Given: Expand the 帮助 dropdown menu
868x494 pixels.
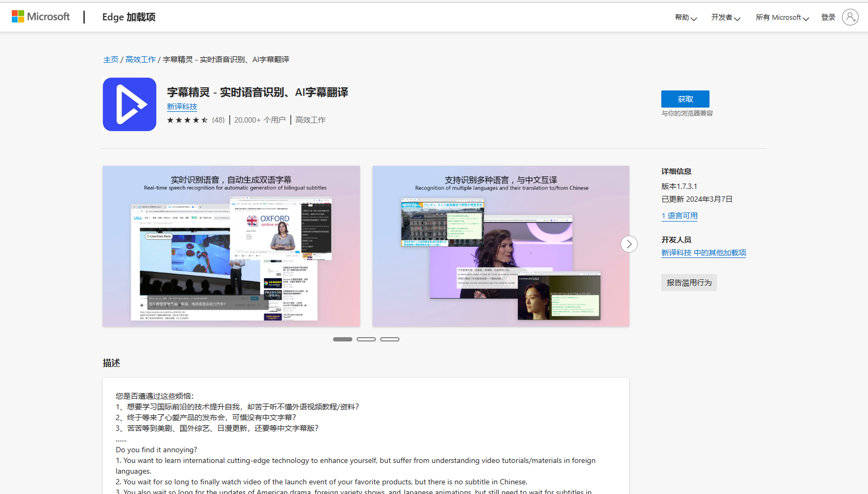Looking at the screenshot, I should click(686, 18).
